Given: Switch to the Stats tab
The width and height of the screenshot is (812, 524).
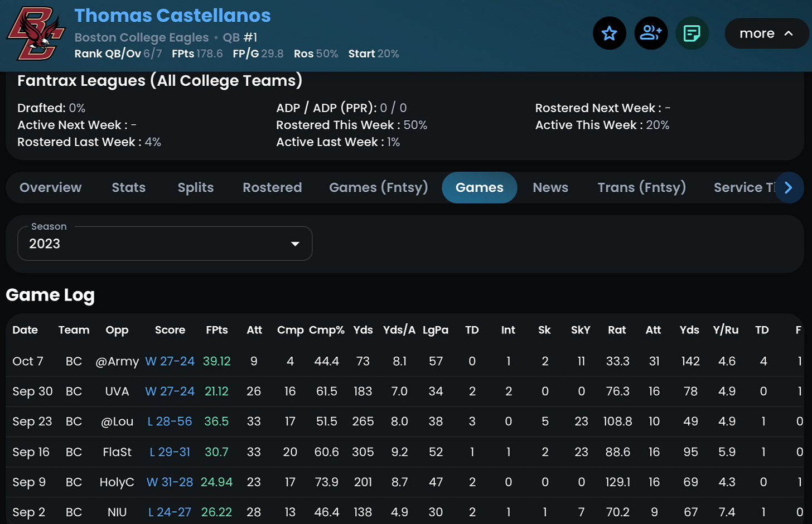Looking at the screenshot, I should 129,188.
